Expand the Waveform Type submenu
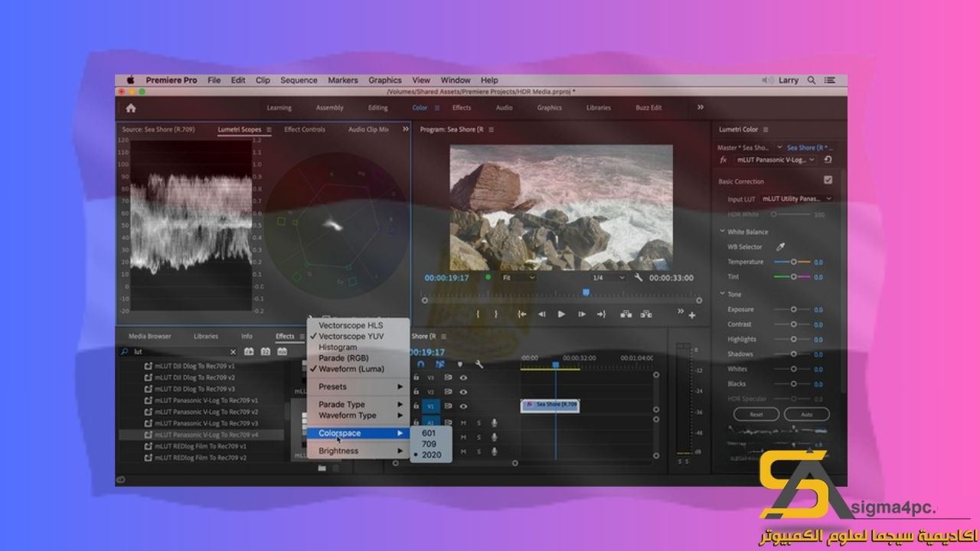Viewport: 980px width, 551px height. point(358,416)
